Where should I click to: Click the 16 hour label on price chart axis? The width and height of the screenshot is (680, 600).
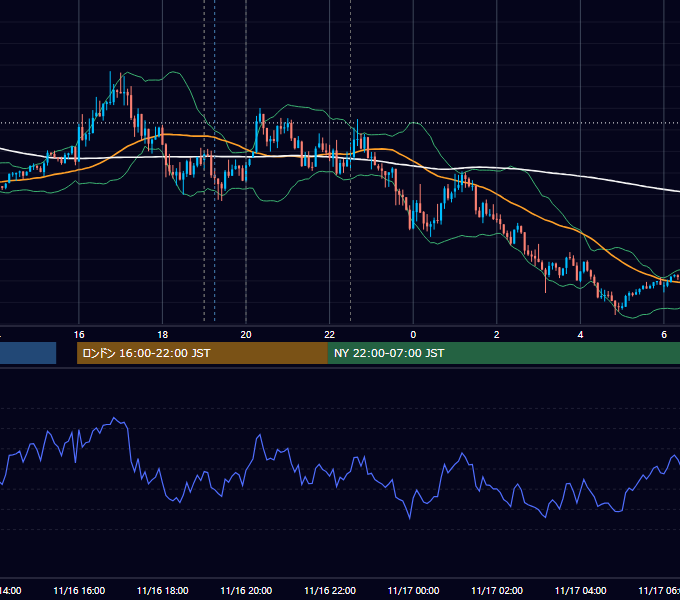pos(79,335)
